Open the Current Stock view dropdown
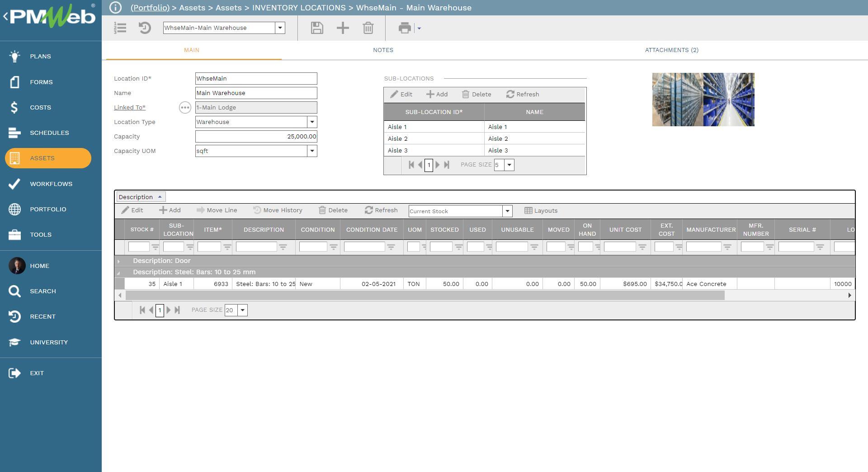This screenshot has height=472, width=868. coord(507,211)
